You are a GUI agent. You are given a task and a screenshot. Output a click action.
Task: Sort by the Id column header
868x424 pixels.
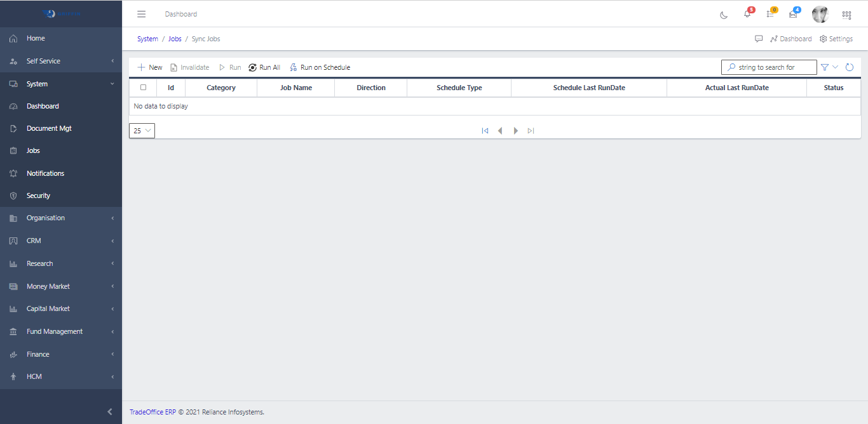171,88
